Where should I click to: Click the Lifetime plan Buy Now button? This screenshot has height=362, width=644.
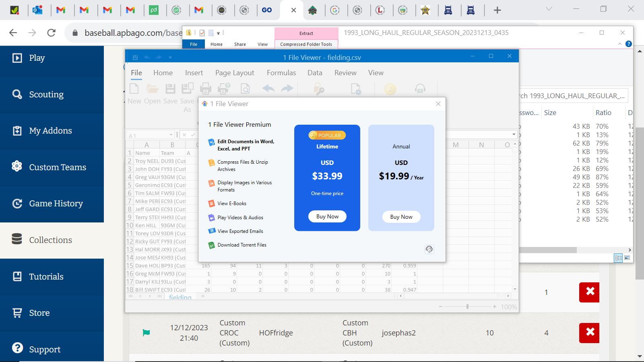327,216
